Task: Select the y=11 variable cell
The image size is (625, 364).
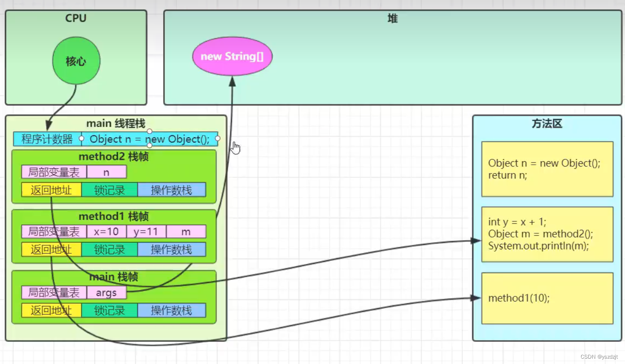Action: coord(146,232)
